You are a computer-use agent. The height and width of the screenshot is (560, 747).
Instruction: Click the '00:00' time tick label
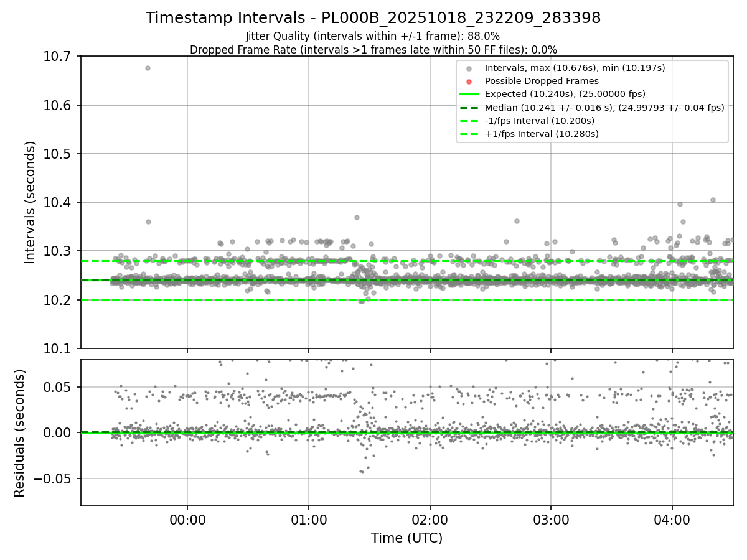click(187, 518)
